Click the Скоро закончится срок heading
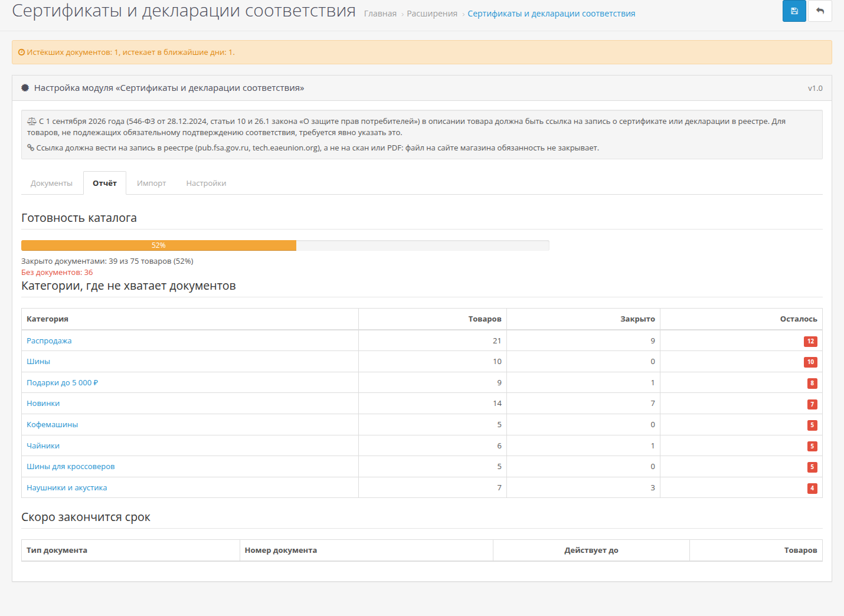 (x=86, y=517)
